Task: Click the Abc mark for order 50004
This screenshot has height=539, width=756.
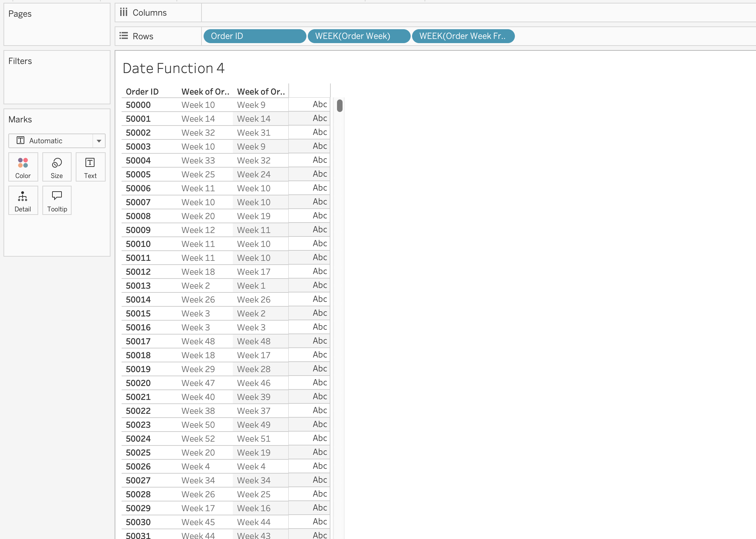Action: (x=320, y=160)
